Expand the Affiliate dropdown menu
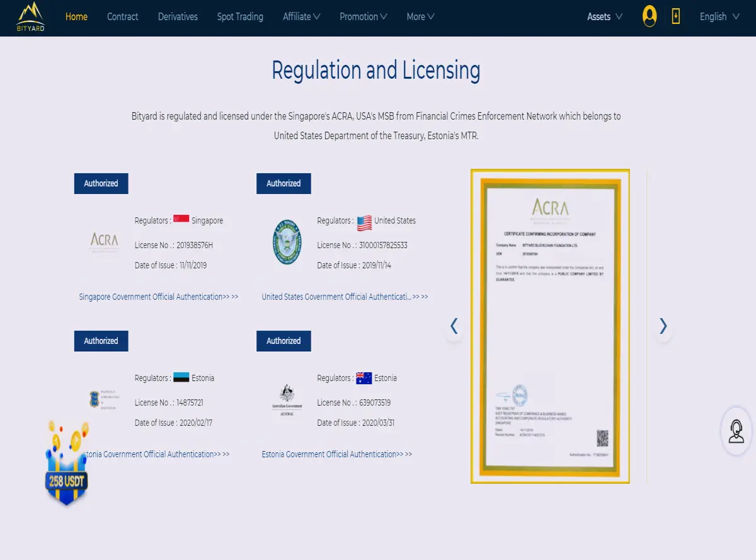The width and height of the screenshot is (756, 560). (x=302, y=17)
